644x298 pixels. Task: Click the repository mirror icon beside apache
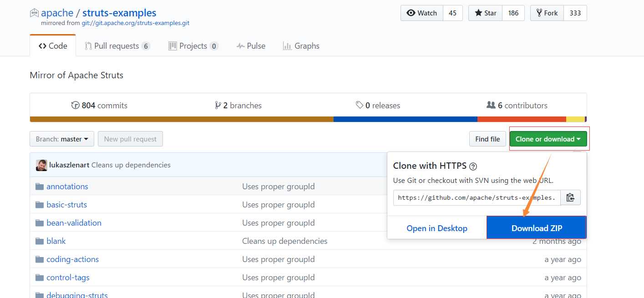pos(34,13)
